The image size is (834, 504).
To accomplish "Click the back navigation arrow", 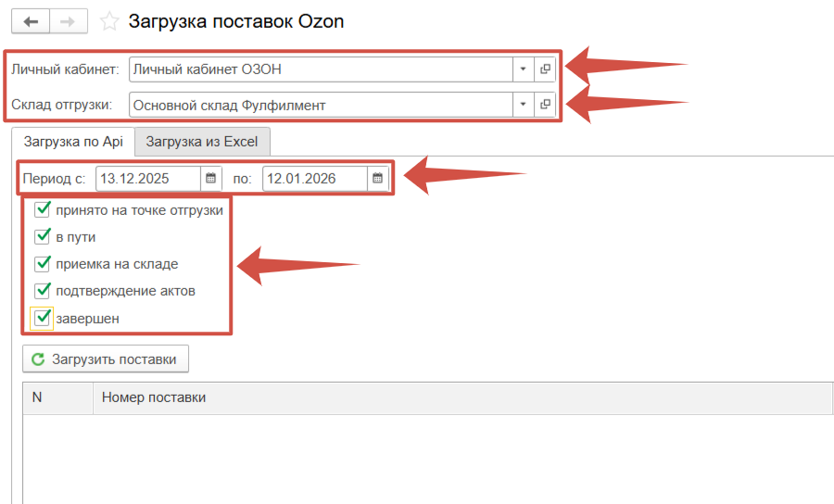I will click(x=30, y=21).
